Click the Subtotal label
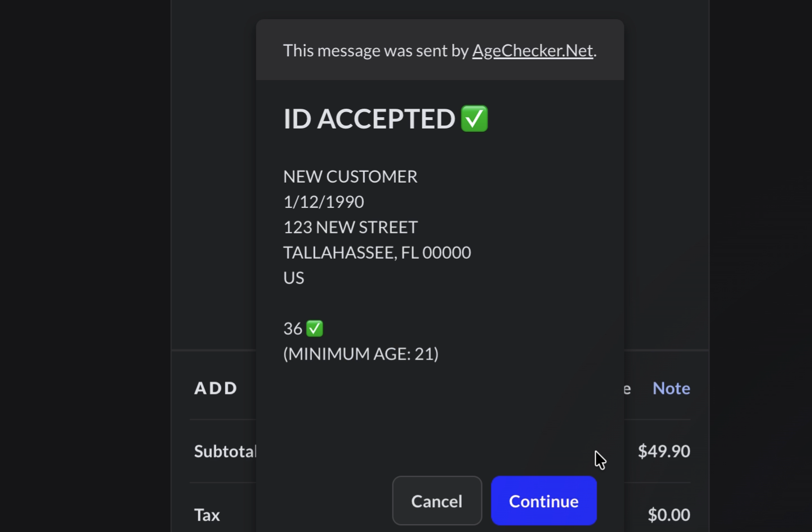The height and width of the screenshot is (532, 812). click(225, 451)
